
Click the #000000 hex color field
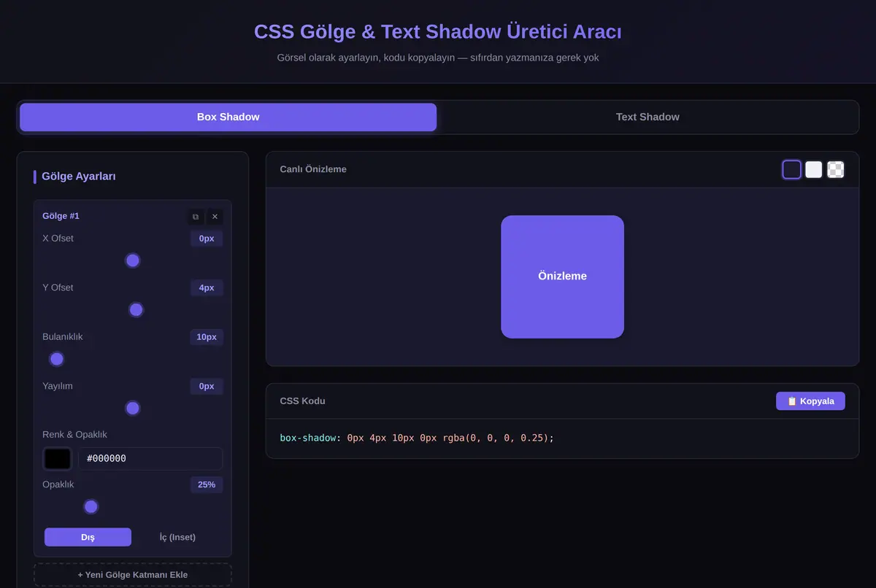click(150, 459)
